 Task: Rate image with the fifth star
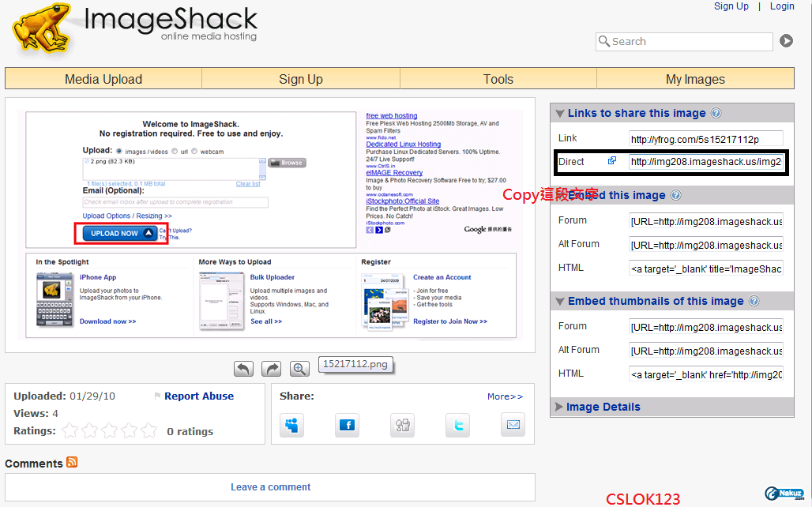[x=148, y=430]
